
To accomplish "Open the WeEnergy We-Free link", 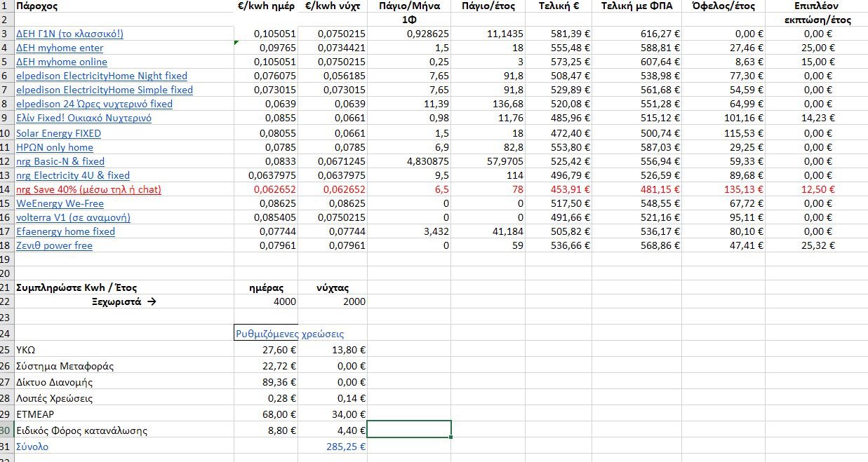I will coord(60,203).
